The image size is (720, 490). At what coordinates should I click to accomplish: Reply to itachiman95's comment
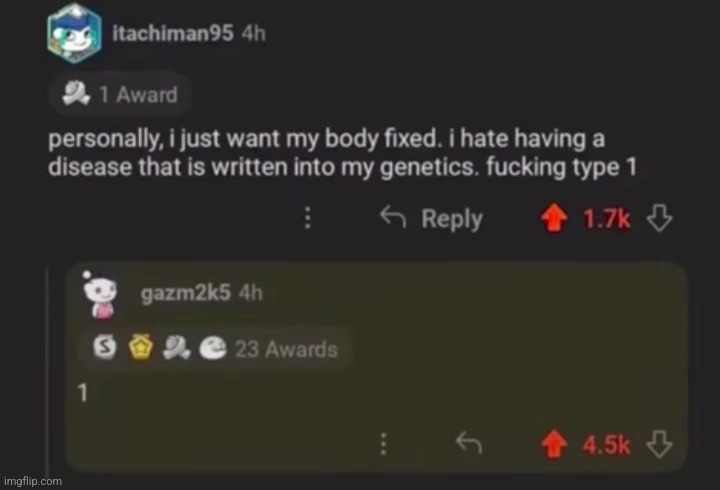click(x=433, y=219)
